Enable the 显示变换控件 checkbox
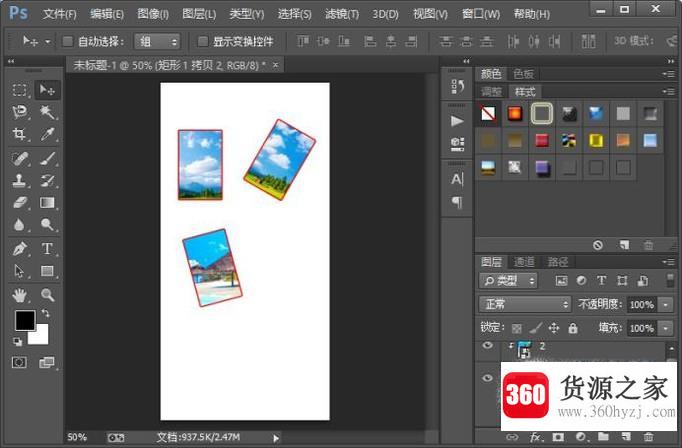This screenshot has height=448, width=682. coord(203,41)
